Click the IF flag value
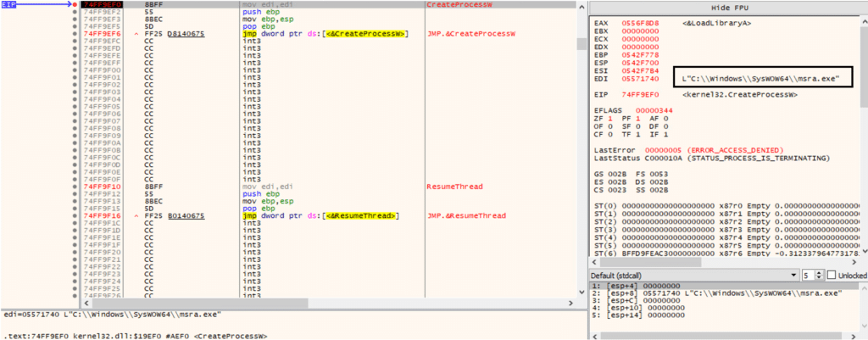868x340 pixels. [x=665, y=134]
